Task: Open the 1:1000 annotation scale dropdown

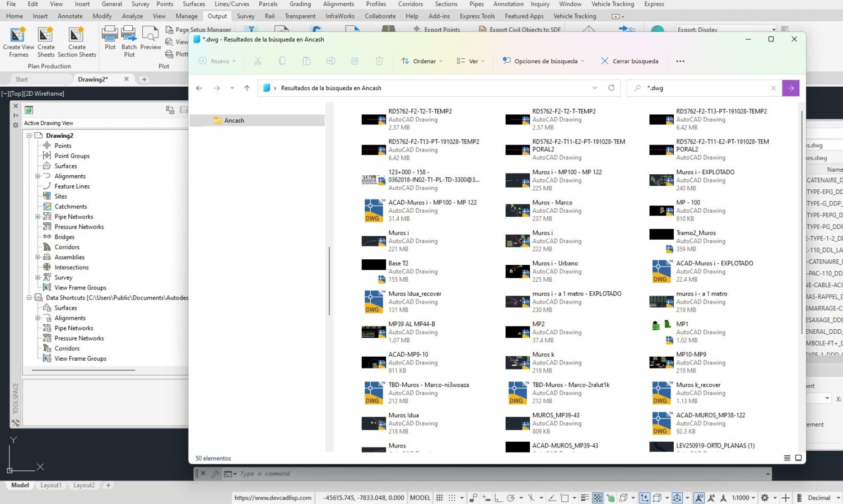Action: [x=744, y=498]
